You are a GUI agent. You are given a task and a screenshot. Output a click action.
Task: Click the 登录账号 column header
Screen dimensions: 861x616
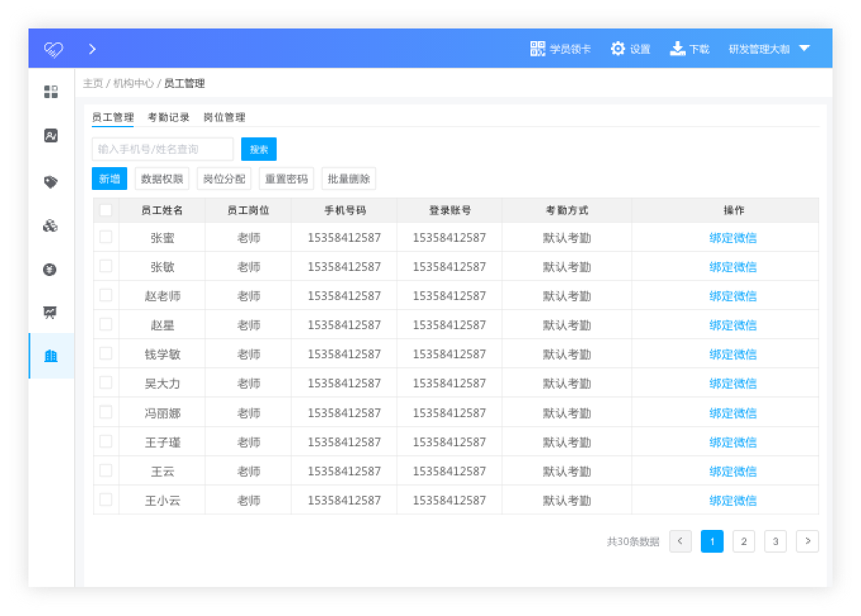[x=449, y=210]
